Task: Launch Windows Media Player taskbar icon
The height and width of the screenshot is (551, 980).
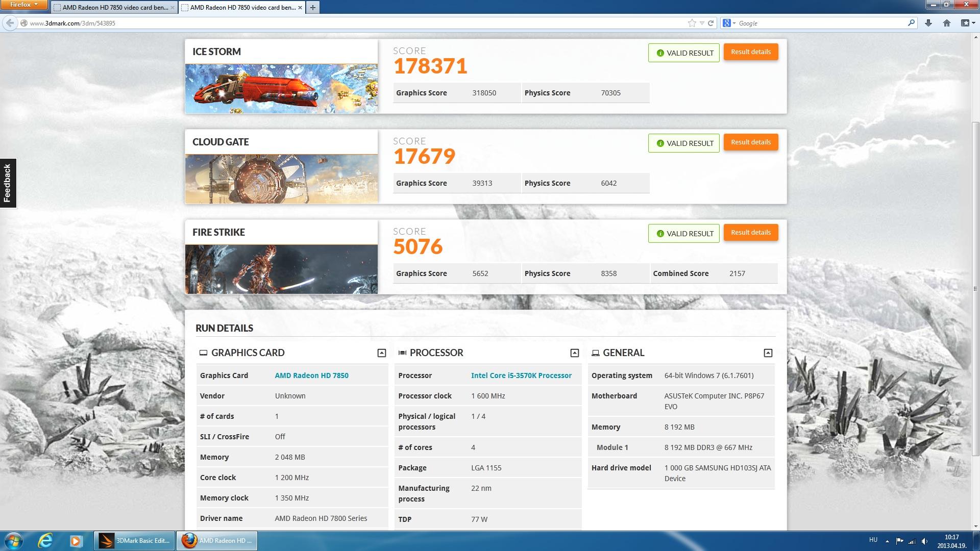Action: click(76, 541)
